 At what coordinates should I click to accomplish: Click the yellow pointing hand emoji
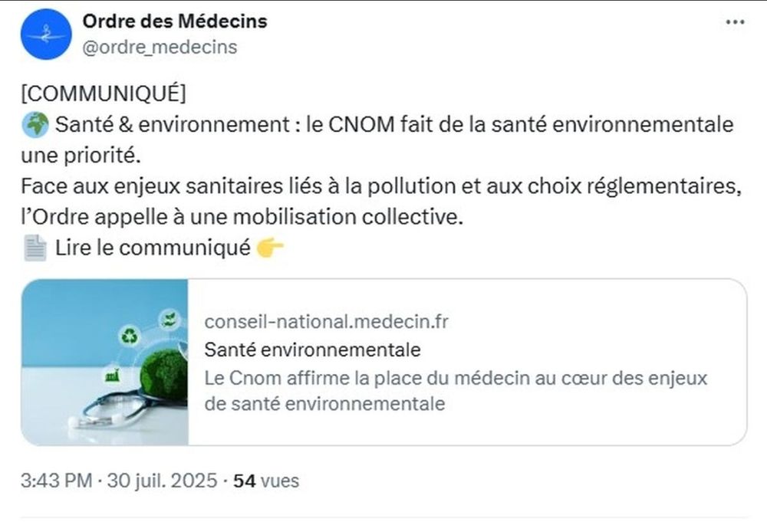pyautogui.click(x=270, y=248)
